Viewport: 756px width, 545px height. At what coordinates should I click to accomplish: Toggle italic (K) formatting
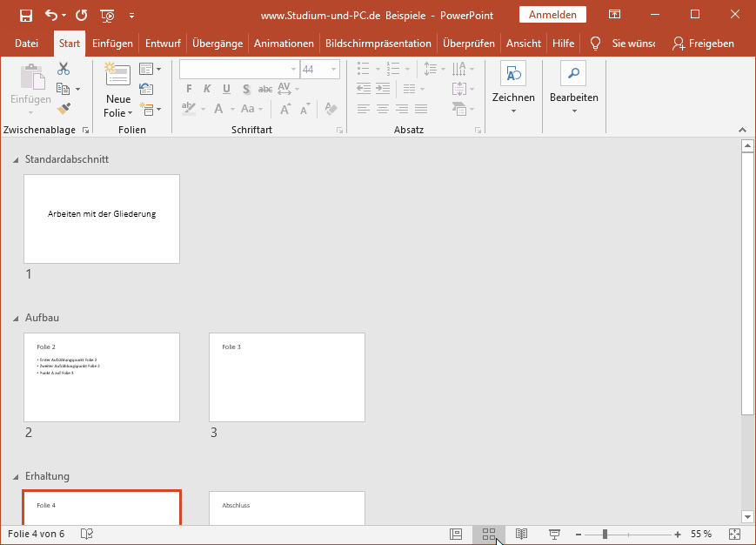[x=207, y=89]
